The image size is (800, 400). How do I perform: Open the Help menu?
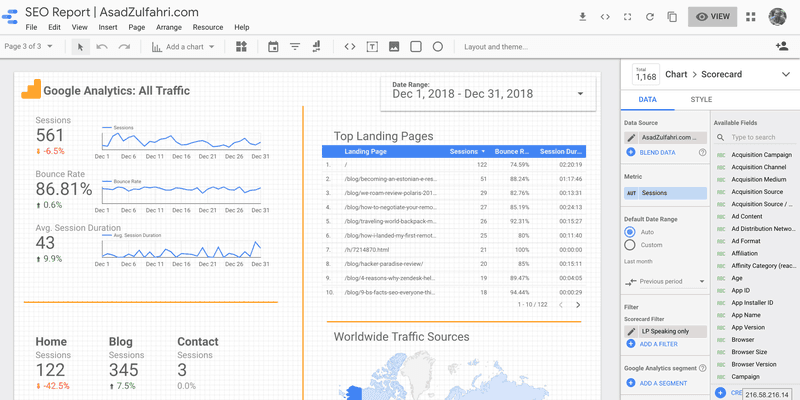pyautogui.click(x=242, y=28)
